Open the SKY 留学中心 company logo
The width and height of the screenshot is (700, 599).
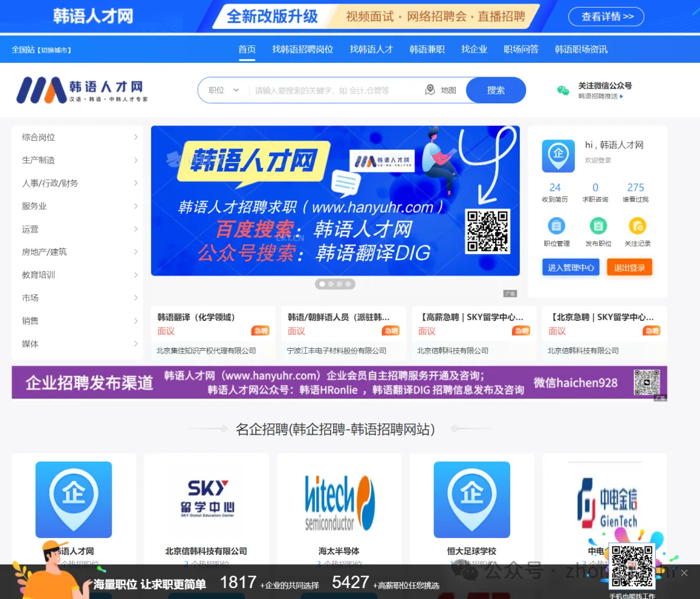click(207, 499)
